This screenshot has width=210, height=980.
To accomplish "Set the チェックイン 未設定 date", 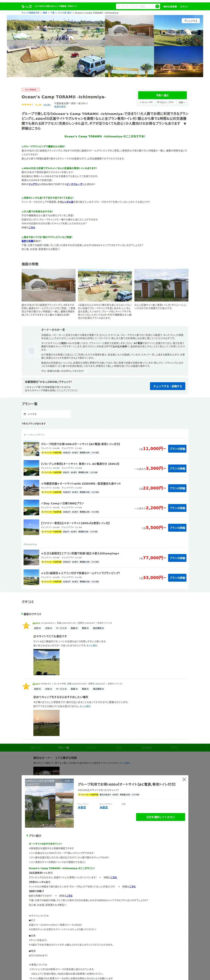I will click(82, 808).
